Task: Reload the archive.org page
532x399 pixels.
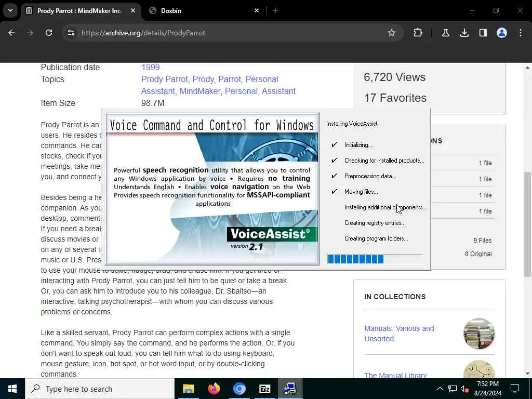Action: coord(49,33)
